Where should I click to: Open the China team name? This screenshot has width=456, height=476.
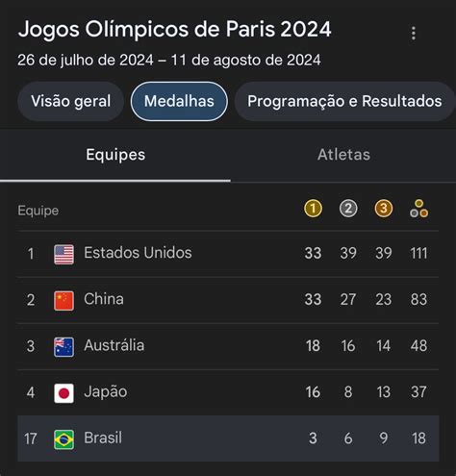(x=104, y=299)
